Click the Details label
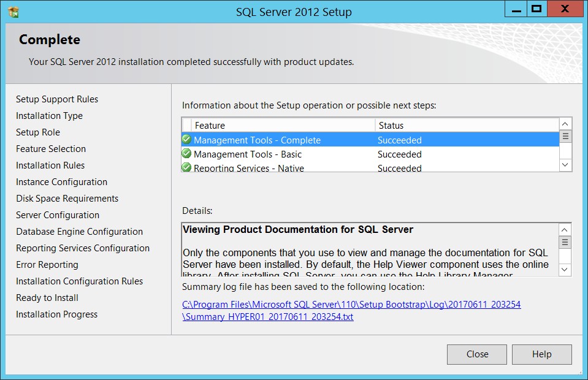588x380 pixels. pyautogui.click(x=197, y=211)
